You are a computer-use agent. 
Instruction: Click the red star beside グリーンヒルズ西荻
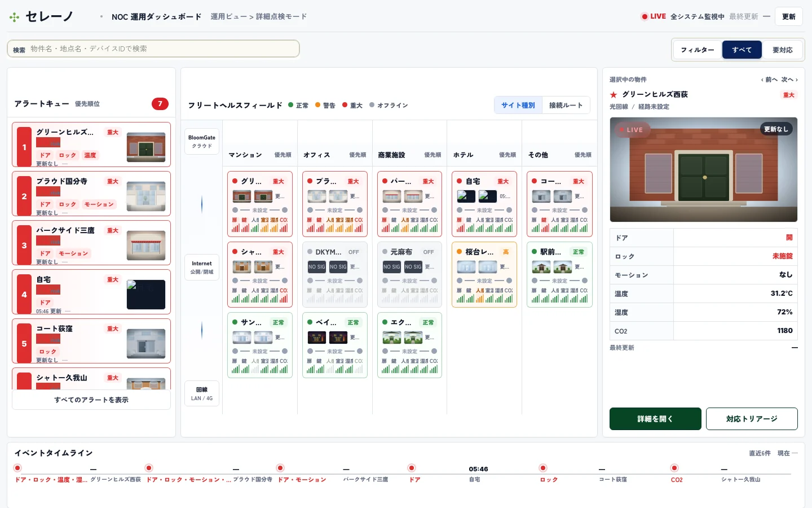tap(614, 95)
